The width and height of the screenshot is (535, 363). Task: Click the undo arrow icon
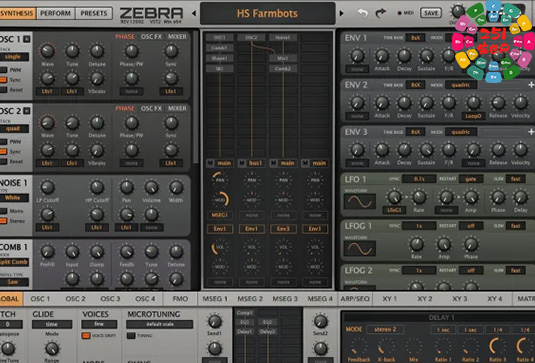pyautogui.click(x=362, y=13)
